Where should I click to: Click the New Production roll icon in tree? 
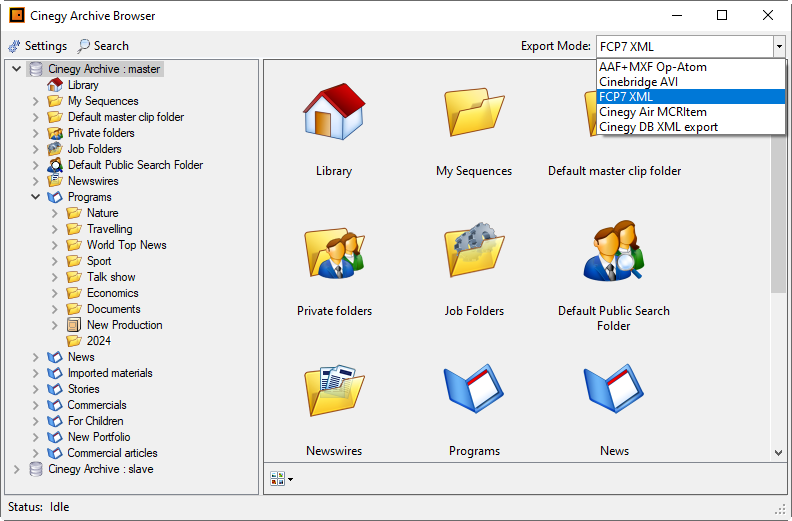74,325
